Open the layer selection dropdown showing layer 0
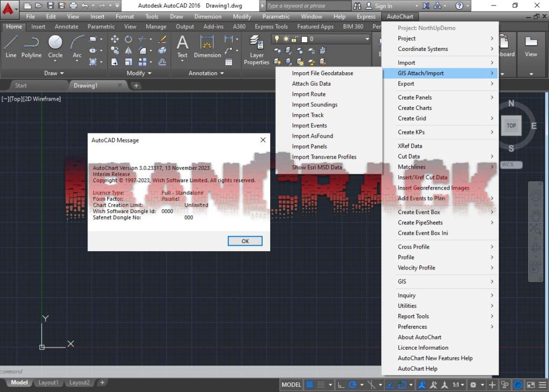The width and height of the screenshot is (549, 392). click(x=367, y=38)
